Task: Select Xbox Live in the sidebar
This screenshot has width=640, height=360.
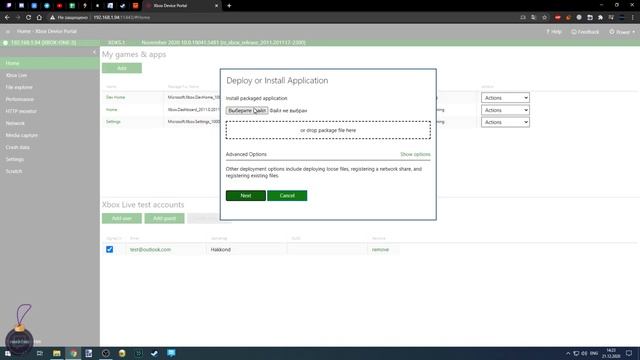Action: point(49,75)
